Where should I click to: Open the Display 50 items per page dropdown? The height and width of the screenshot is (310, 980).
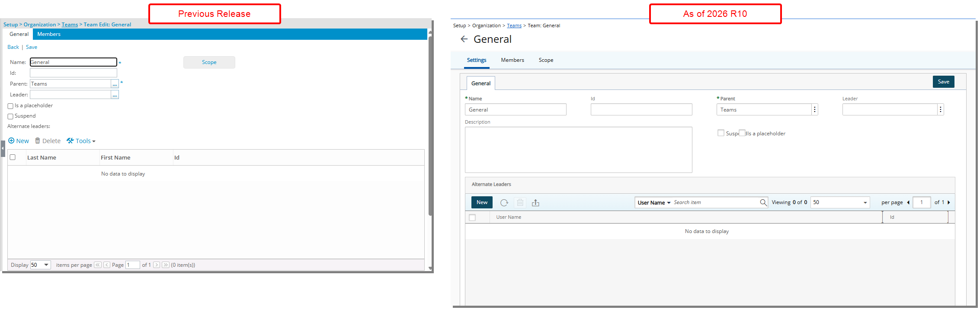(41, 265)
